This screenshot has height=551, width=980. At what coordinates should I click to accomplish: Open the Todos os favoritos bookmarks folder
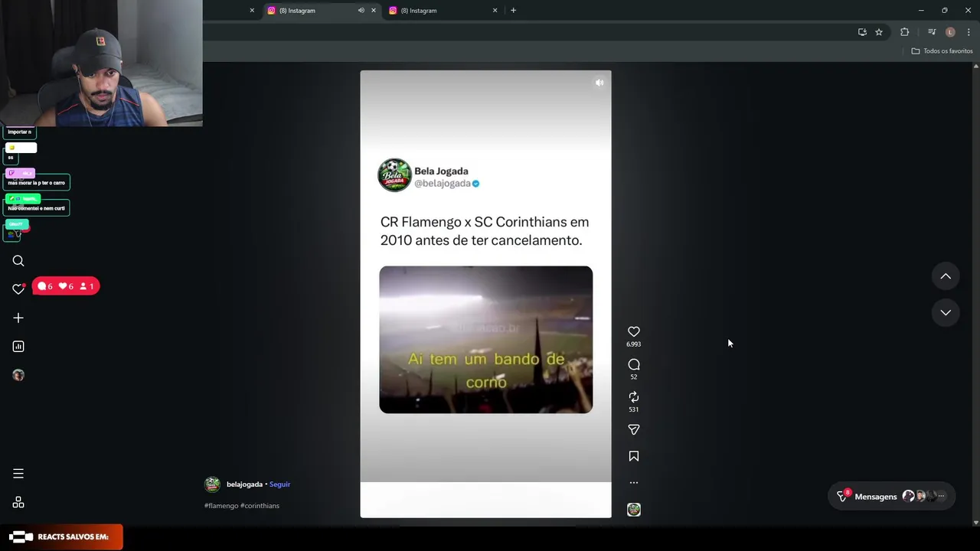click(942, 51)
